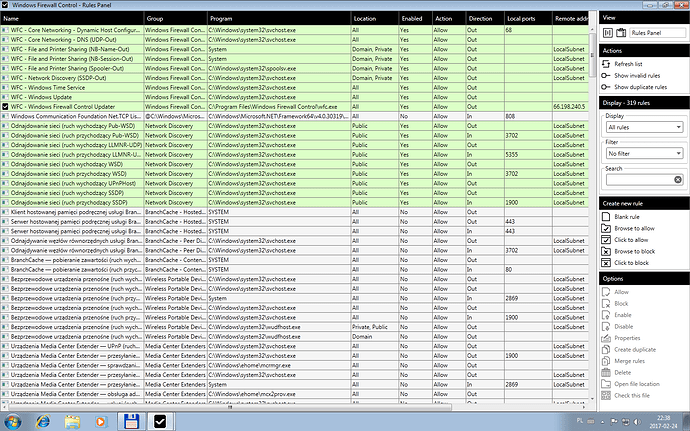Click the Browse to allow folder icon
Screen dimensions: 690x431
(x=606, y=228)
